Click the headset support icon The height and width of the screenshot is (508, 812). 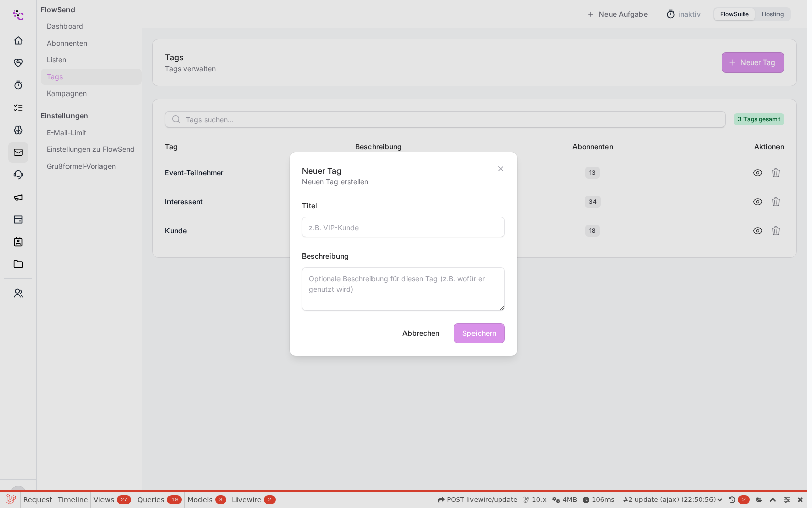click(18, 175)
